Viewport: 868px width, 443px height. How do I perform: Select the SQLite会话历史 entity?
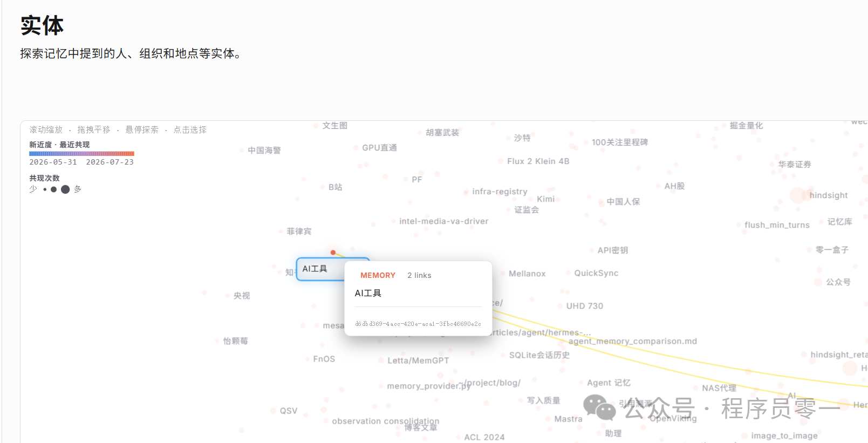(539, 355)
